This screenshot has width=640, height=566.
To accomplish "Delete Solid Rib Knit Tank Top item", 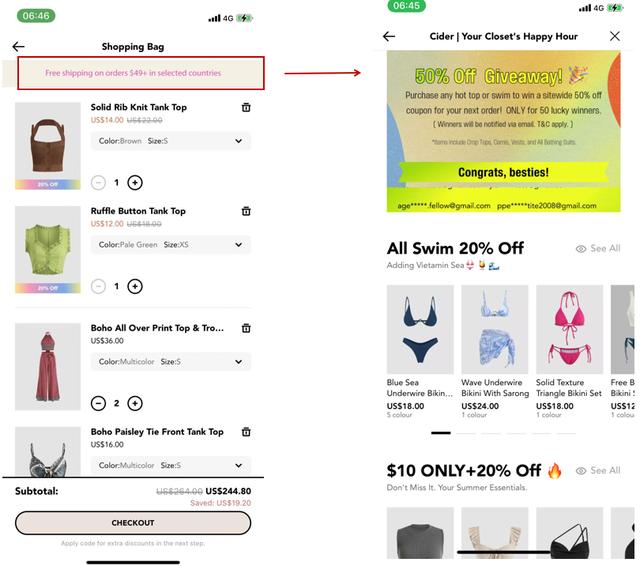I will [246, 107].
